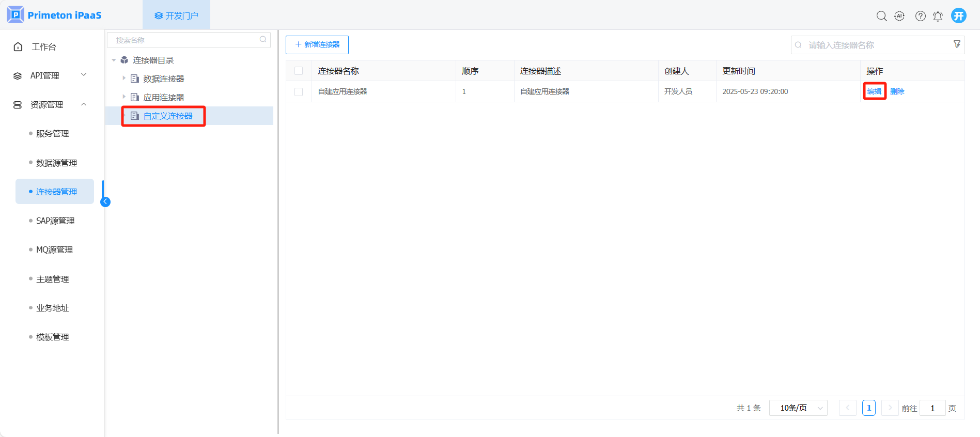Click the Primeton iPaaS logo

click(54, 15)
